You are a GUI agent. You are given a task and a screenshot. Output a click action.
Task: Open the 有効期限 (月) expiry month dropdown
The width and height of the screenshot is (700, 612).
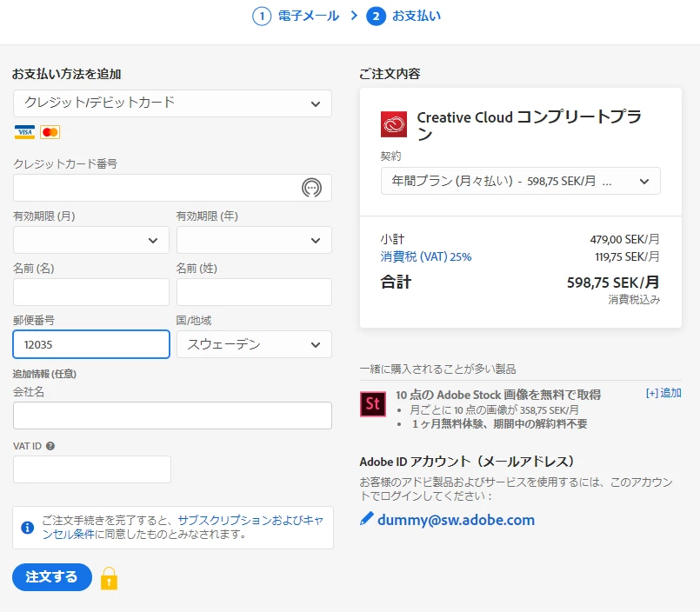91,240
